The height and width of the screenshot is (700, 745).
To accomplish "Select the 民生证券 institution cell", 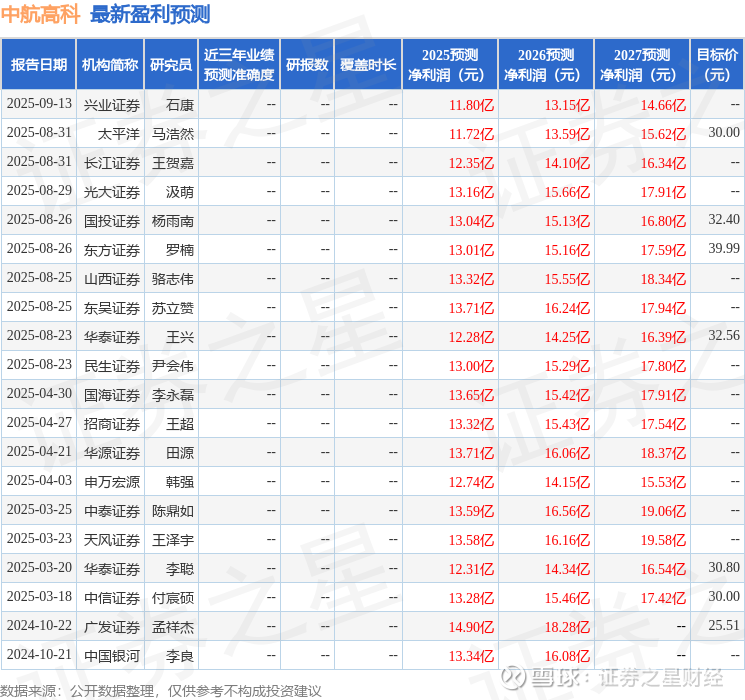I will pyautogui.click(x=112, y=366).
